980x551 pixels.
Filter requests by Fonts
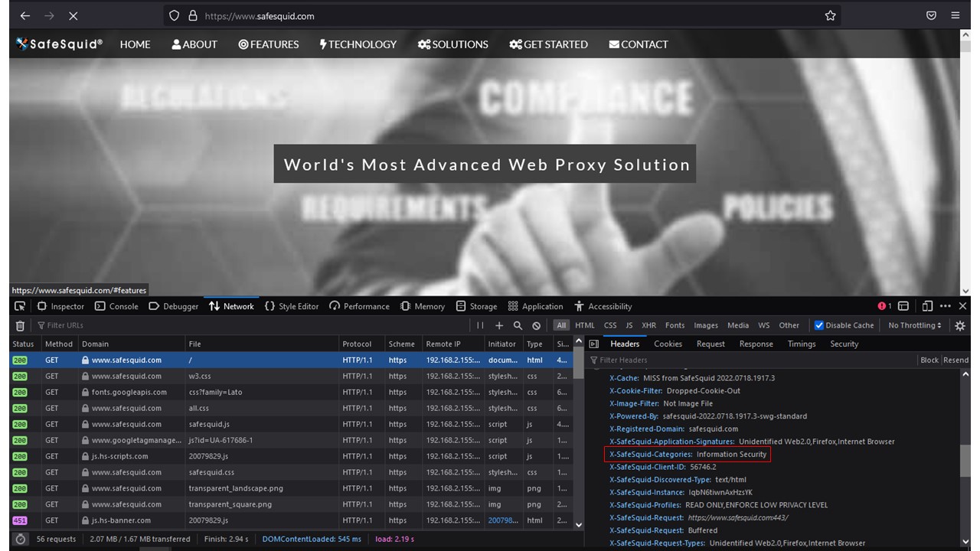tap(675, 325)
